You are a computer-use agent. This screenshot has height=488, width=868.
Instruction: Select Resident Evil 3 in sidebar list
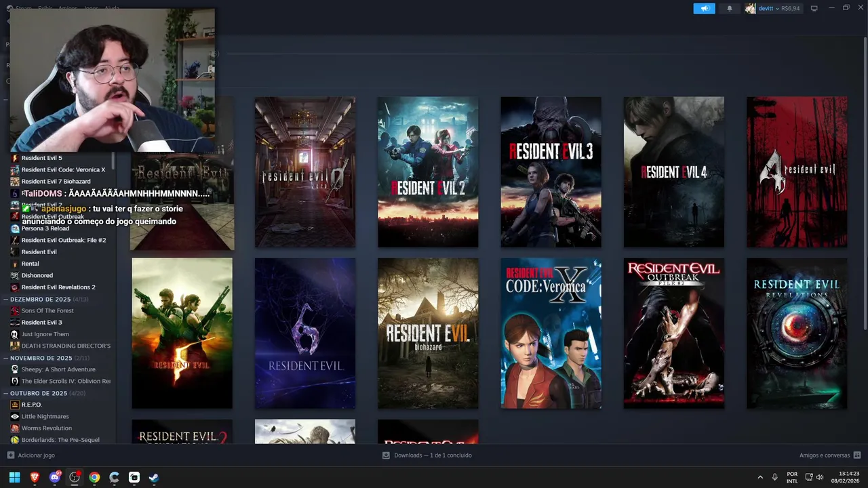click(x=41, y=323)
